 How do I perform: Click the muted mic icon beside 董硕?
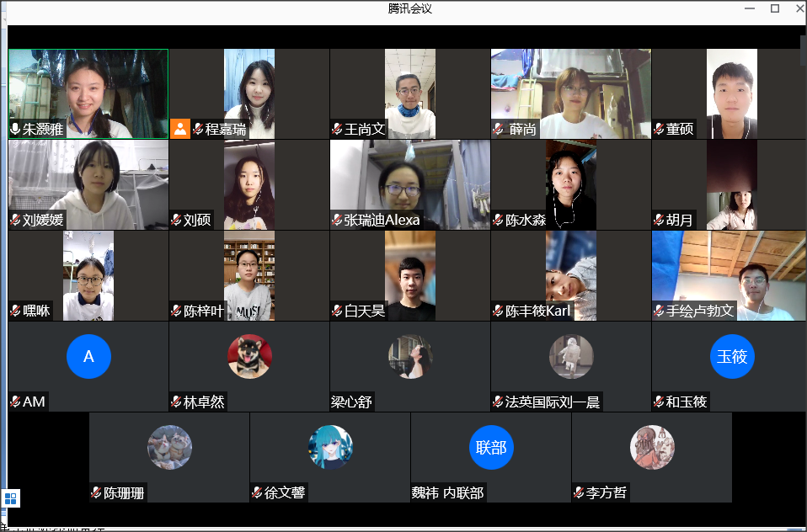point(659,129)
